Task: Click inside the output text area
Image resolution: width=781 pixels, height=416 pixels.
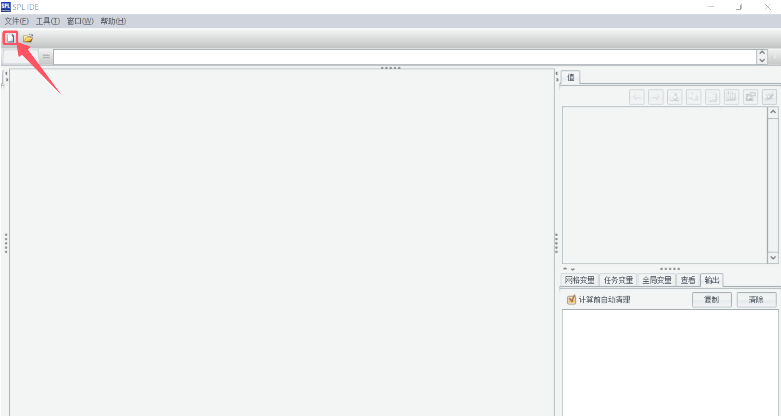Action: click(x=670, y=363)
